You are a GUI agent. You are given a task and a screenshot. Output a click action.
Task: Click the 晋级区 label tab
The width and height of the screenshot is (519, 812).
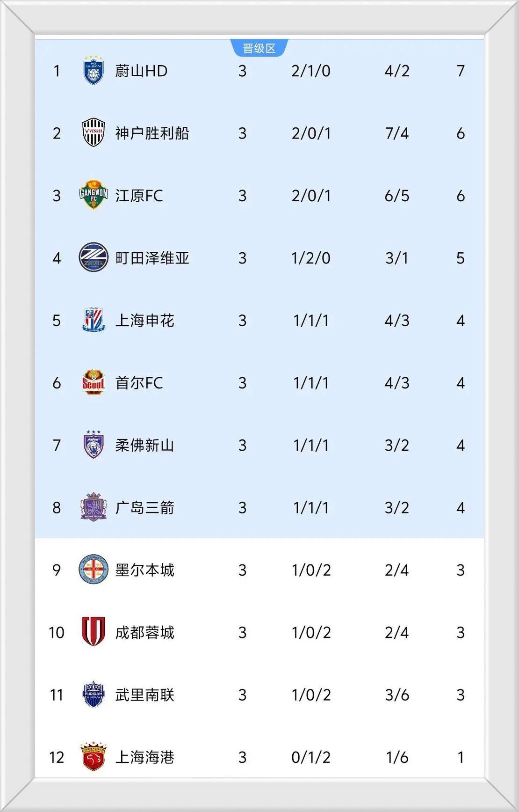pos(259,48)
